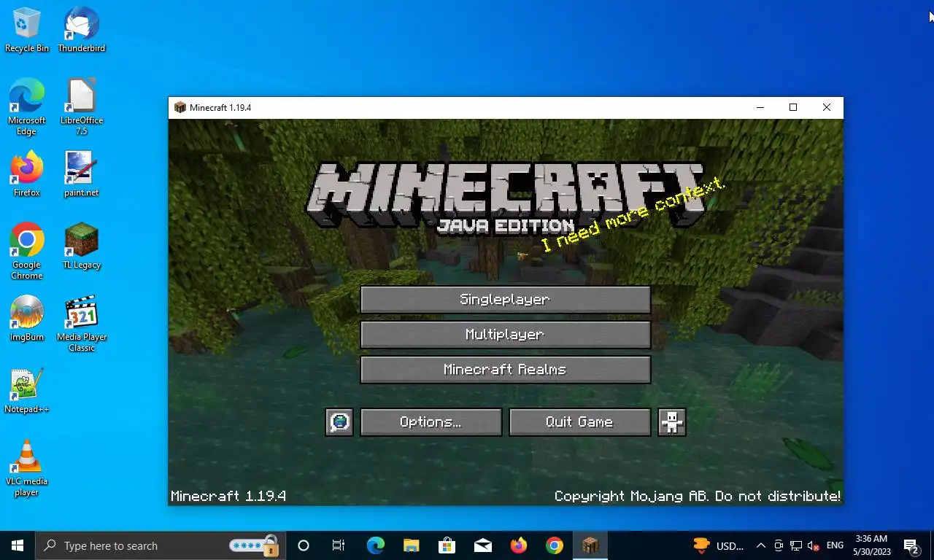Viewport: 934px width, 560px height.
Task: Open Mail app from the taskbar
Action: pos(482,545)
